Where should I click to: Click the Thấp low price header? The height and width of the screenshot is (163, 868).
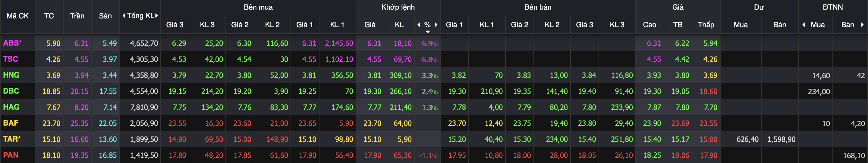(706, 25)
